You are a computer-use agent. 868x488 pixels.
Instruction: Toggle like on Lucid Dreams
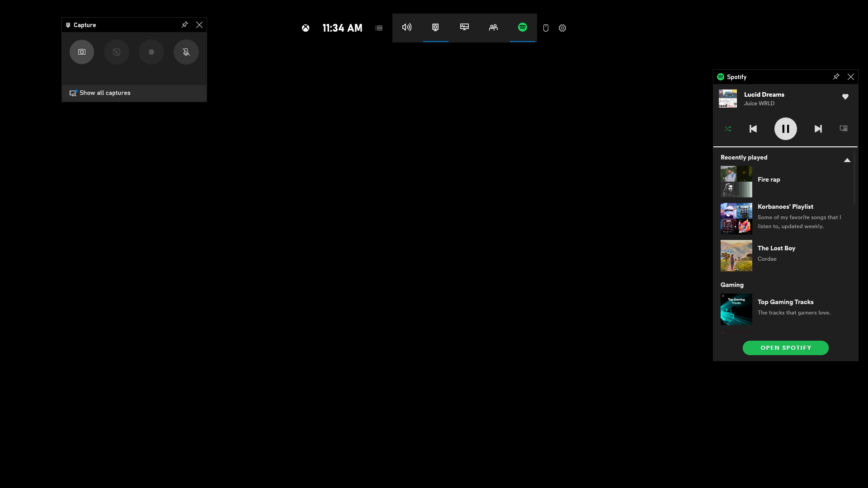(845, 97)
